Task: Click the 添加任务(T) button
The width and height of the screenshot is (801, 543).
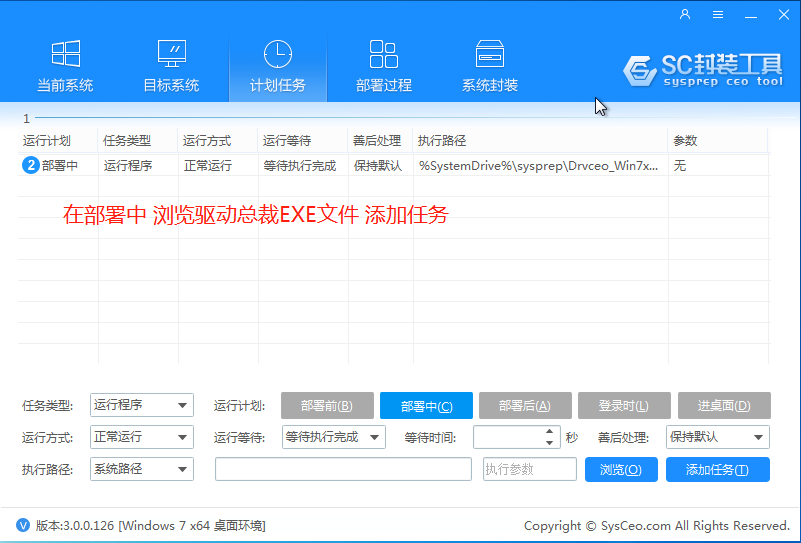Action: (x=718, y=469)
